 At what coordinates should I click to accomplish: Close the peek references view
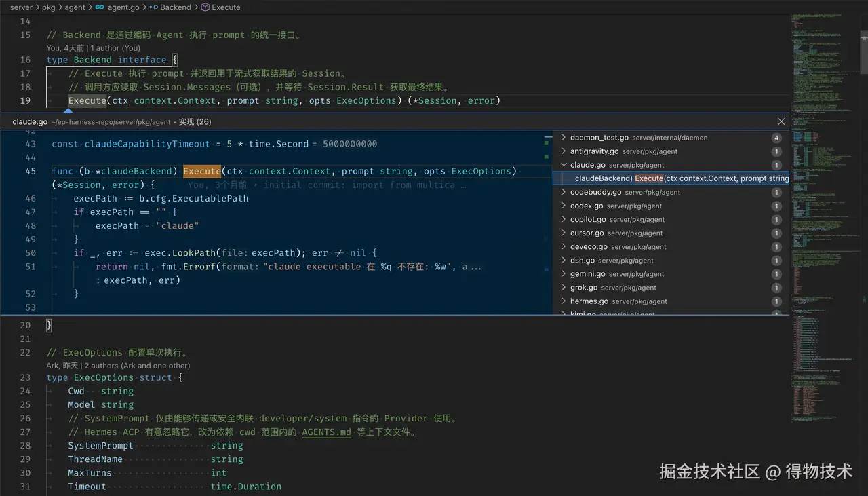coord(781,121)
